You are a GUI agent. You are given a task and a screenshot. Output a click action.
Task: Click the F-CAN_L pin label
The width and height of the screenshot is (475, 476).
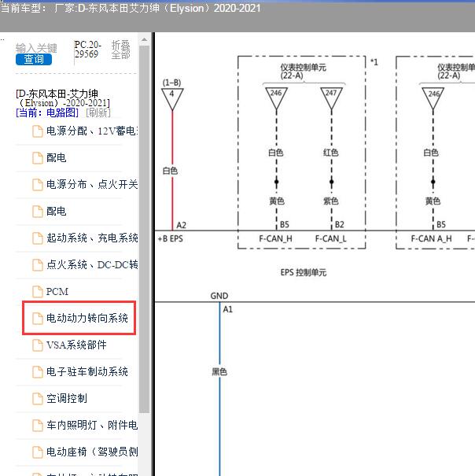pos(331,239)
